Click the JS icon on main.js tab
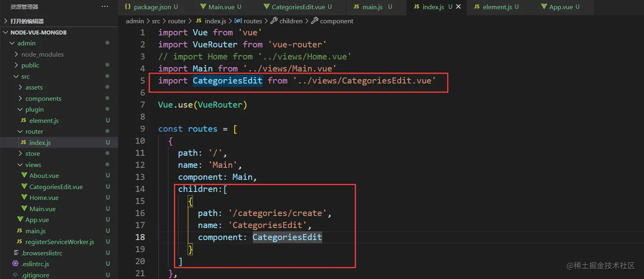 tap(356, 7)
